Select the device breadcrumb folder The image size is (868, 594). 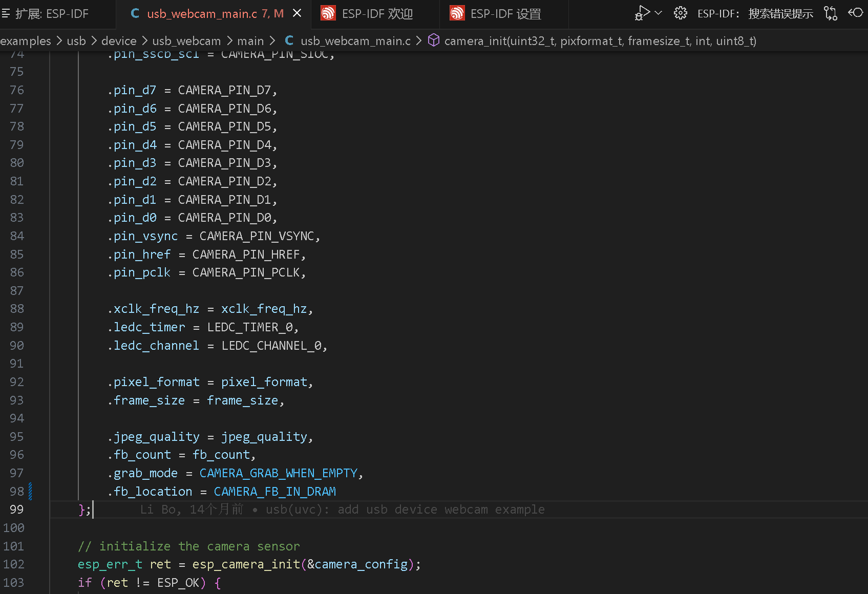click(119, 41)
